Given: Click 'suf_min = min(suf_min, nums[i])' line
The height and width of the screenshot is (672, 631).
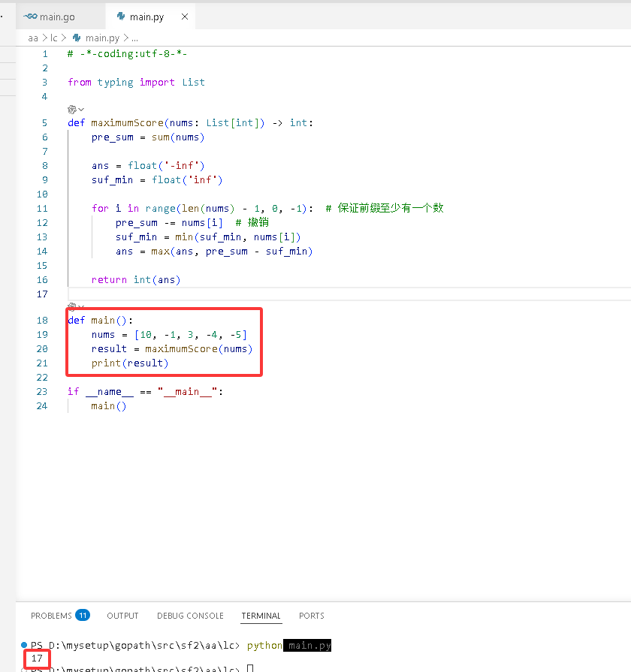Looking at the screenshot, I should click(208, 237).
